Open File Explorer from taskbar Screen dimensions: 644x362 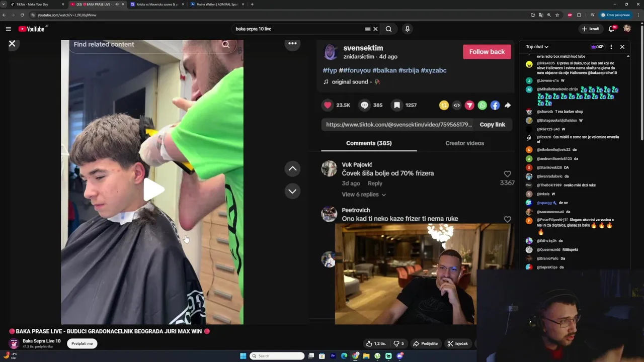(x=366, y=356)
